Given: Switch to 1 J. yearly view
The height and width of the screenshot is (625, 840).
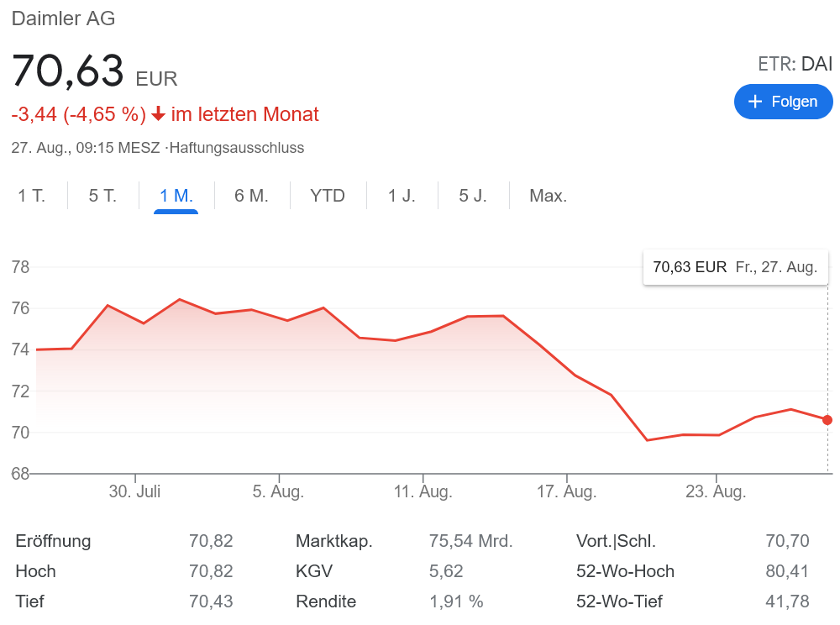Looking at the screenshot, I should (x=402, y=196).
